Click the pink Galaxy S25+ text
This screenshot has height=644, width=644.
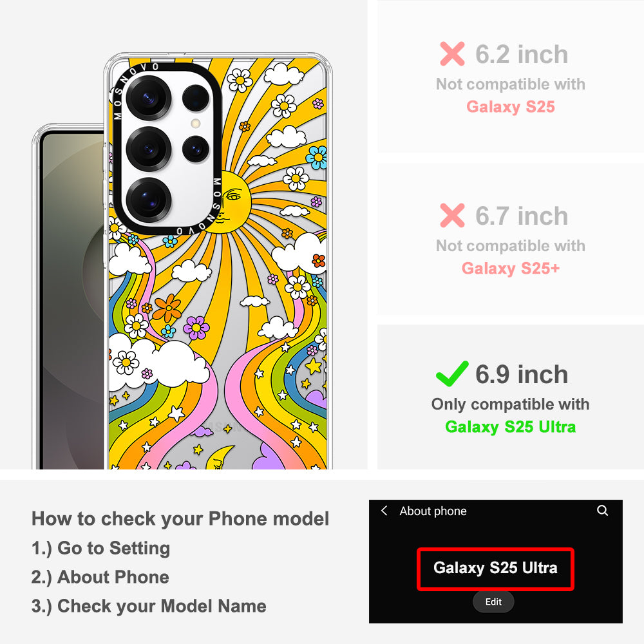tap(511, 268)
